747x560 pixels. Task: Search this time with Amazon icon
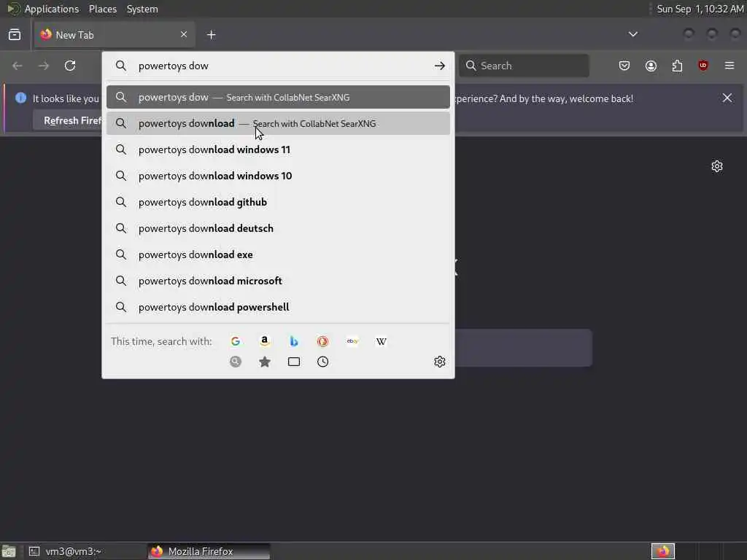tap(264, 341)
